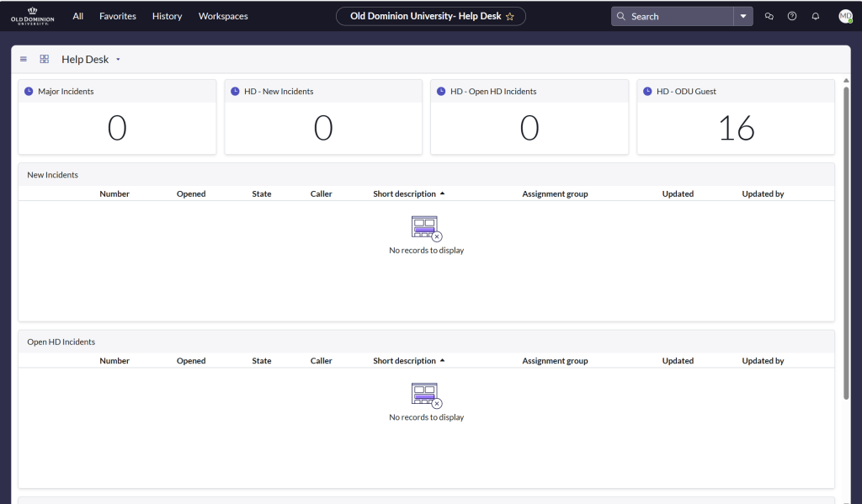The height and width of the screenshot is (504, 862).
Task: Sort New Incidents by State column
Action: tap(262, 194)
